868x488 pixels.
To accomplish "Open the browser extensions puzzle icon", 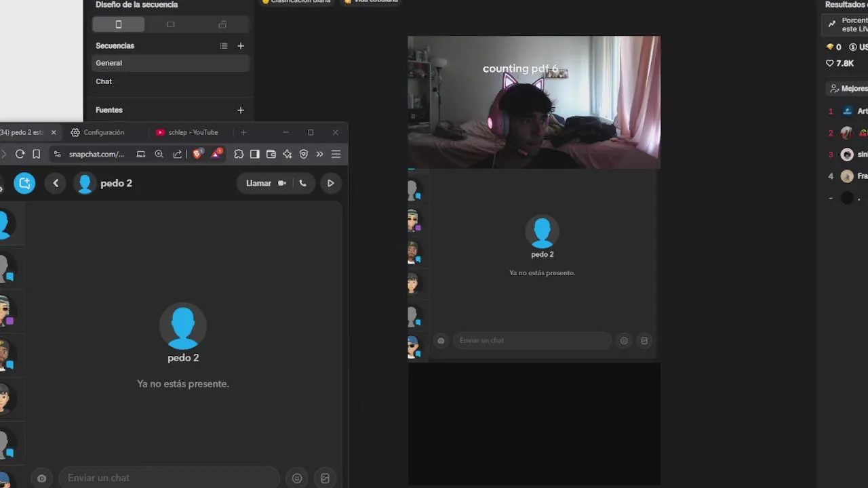I will 239,154.
